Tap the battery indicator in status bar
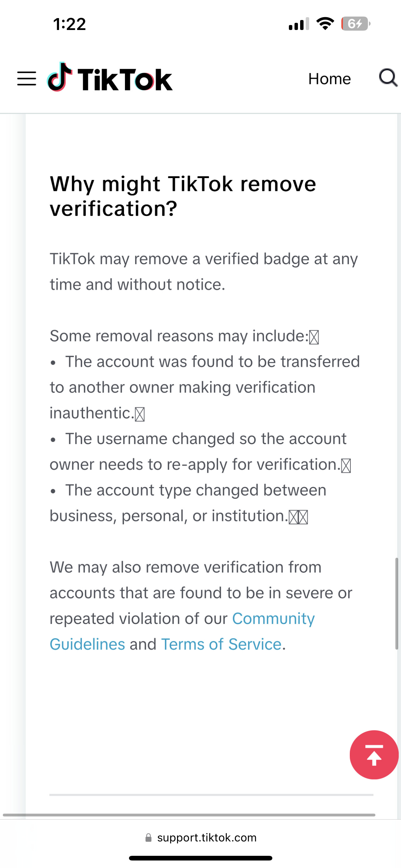The image size is (401, 868). pos(355,24)
